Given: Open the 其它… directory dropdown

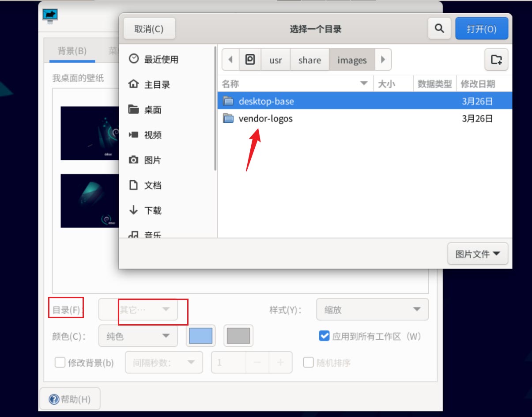Looking at the screenshot, I should [x=138, y=310].
